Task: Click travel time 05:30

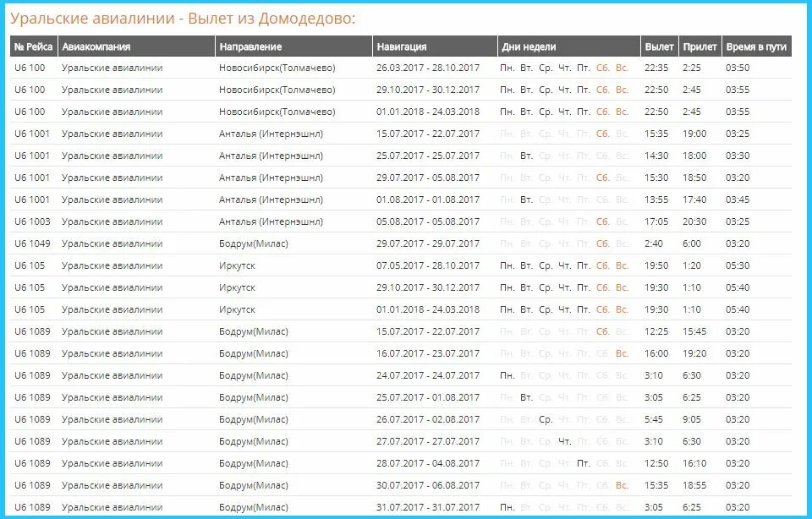Action: point(738,265)
